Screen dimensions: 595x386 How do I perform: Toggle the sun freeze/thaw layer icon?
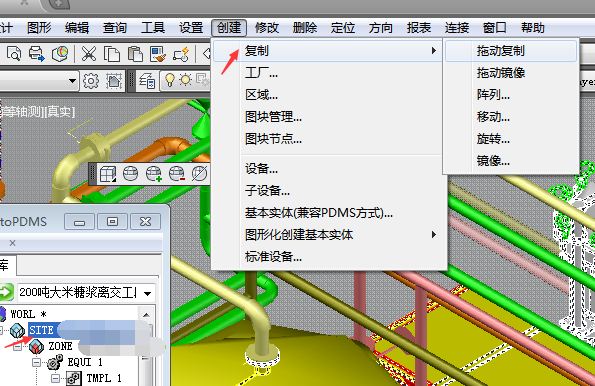[x=185, y=80]
